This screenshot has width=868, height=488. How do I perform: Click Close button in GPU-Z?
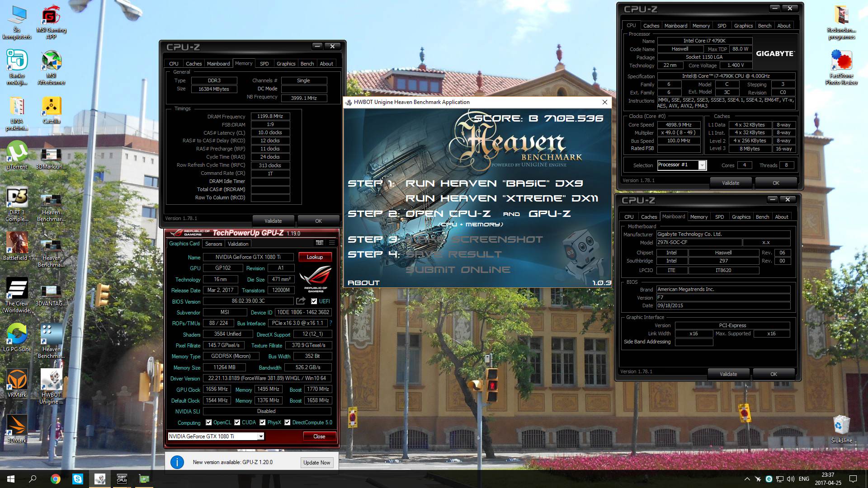[319, 436]
